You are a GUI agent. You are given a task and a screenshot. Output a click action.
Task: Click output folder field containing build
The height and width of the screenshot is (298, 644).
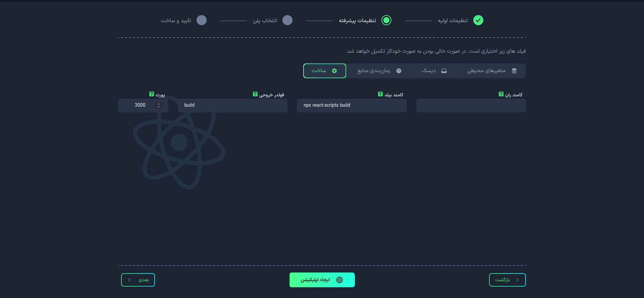pyautogui.click(x=232, y=105)
